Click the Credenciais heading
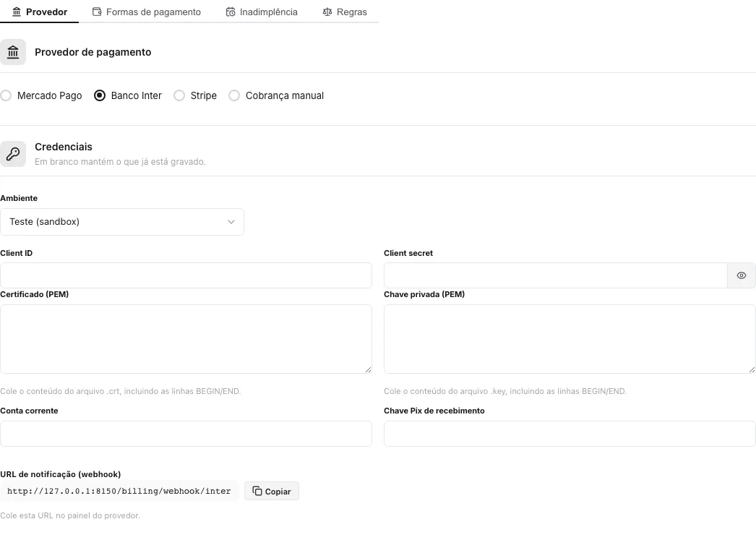Image resolution: width=756 pixels, height=553 pixels. [64, 147]
